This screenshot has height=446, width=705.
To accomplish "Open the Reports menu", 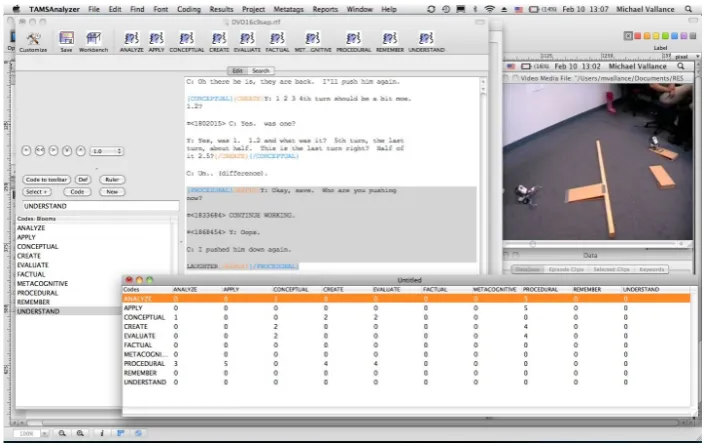I will click(x=325, y=9).
